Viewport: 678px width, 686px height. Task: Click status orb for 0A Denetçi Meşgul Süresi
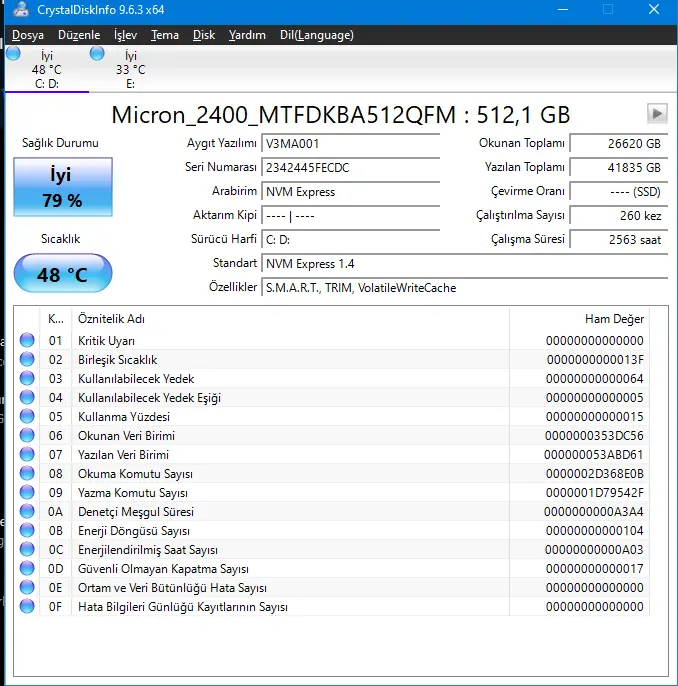coord(27,511)
